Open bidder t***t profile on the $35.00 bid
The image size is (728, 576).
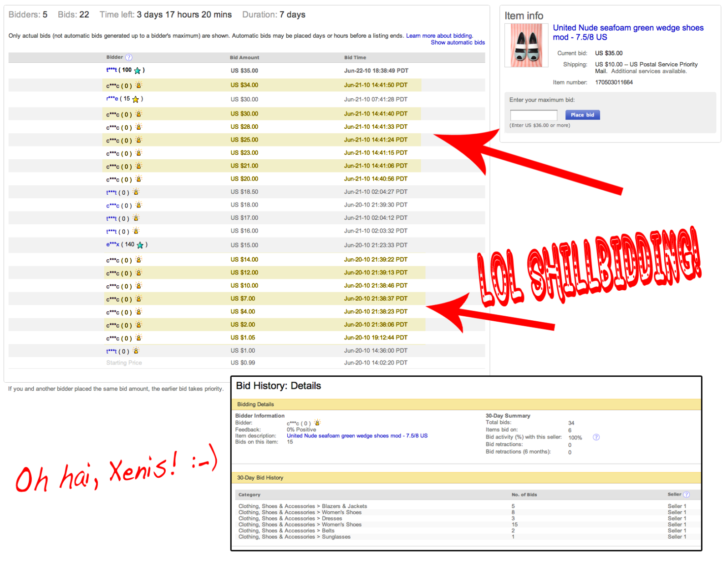tap(112, 70)
